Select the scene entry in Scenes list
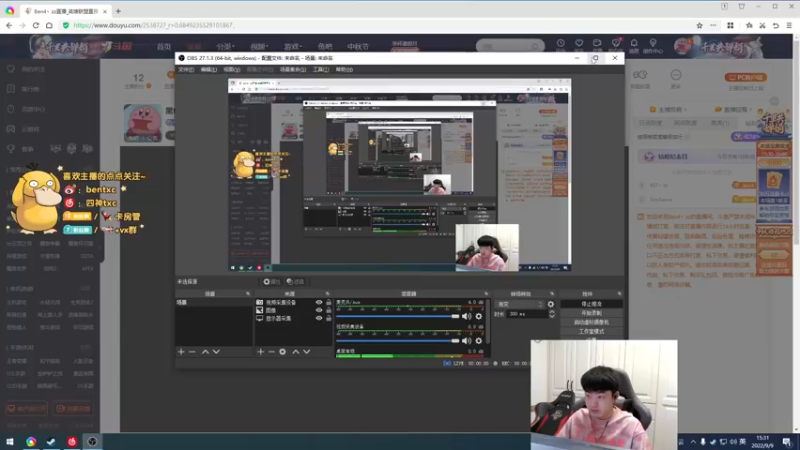 pyautogui.click(x=214, y=303)
